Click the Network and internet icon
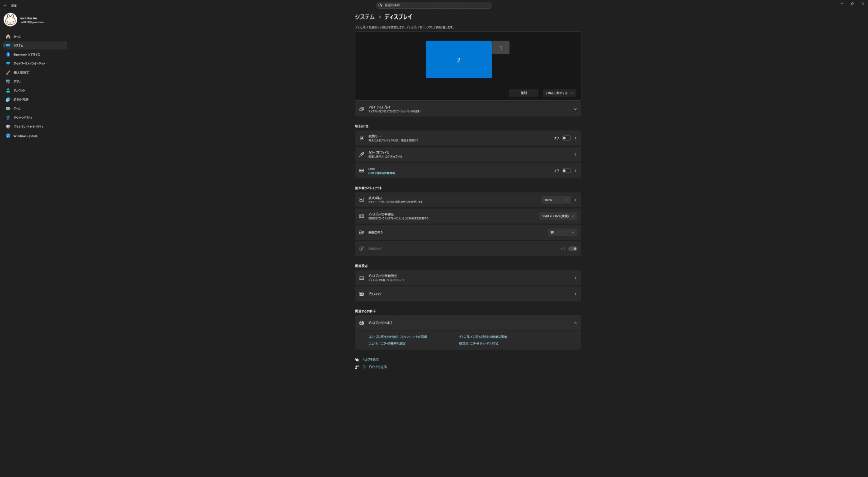 pos(8,64)
